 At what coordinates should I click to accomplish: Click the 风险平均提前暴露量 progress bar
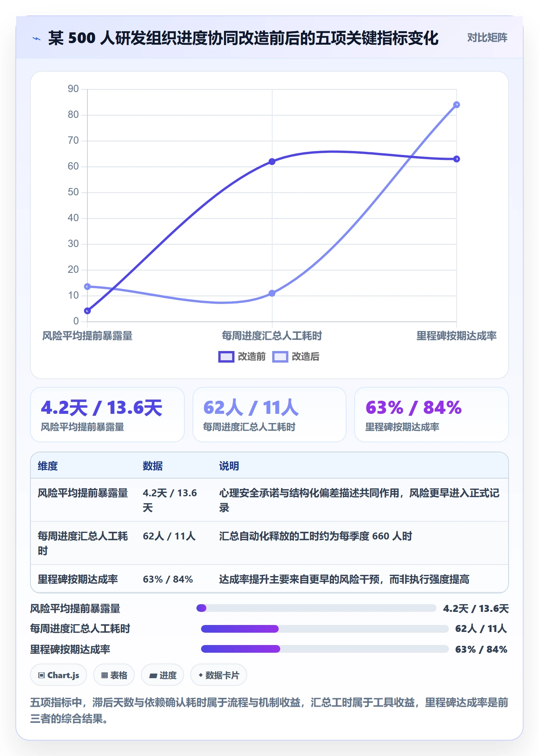tap(316, 608)
